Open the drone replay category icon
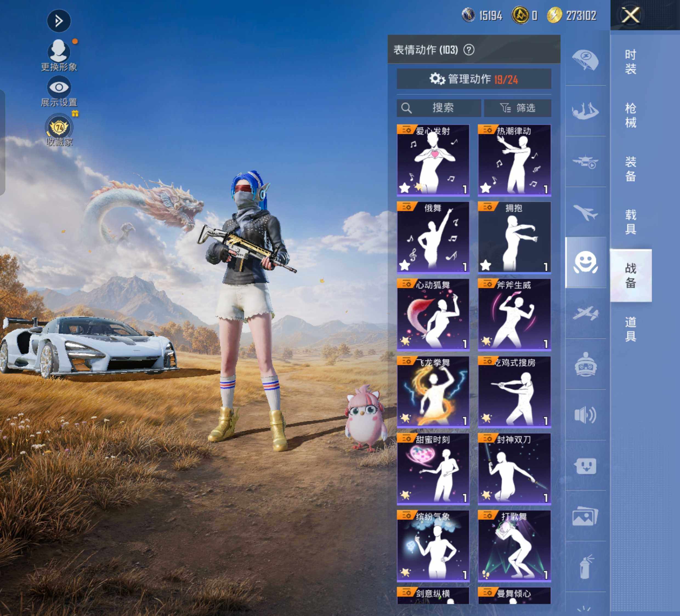The width and height of the screenshot is (680, 616). tap(585, 161)
